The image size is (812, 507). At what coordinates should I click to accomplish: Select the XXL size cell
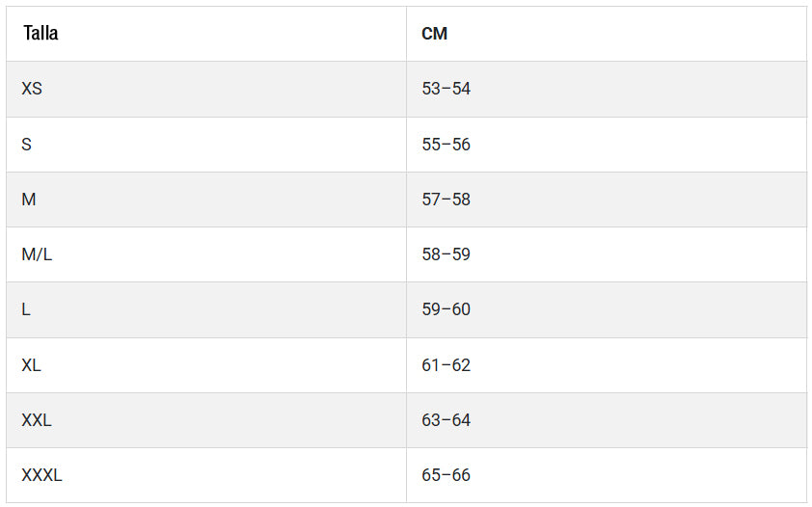click(x=37, y=420)
